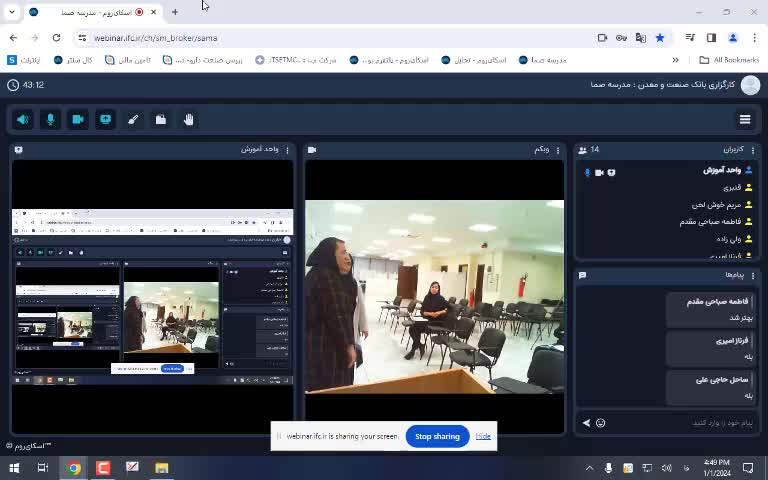Open the Windows Start menu
This screenshot has height=480, width=768.
(14, 468)
